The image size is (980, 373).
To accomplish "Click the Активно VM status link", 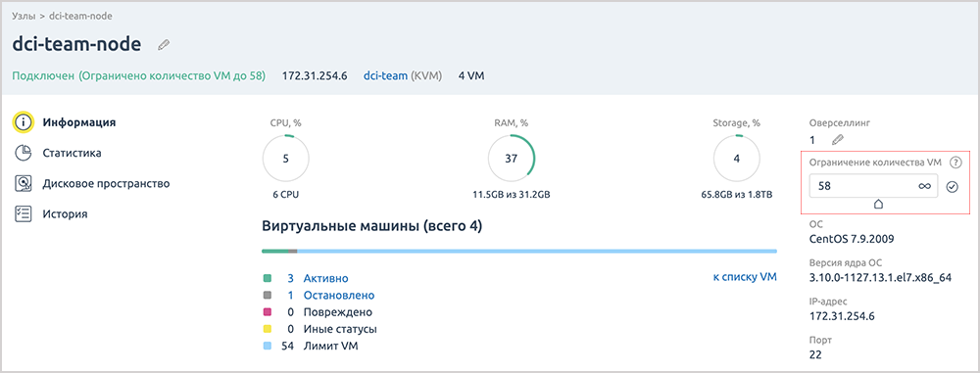I will point(325,278).
